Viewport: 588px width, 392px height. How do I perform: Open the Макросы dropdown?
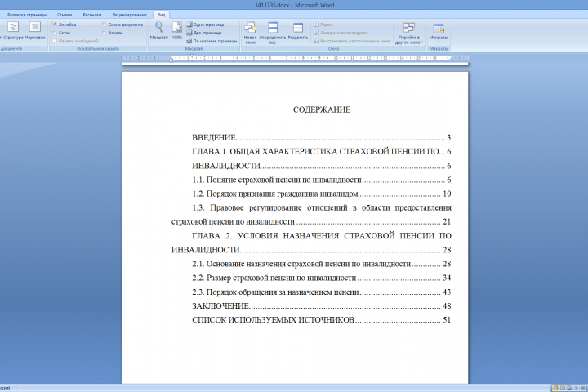click(438, 33)
